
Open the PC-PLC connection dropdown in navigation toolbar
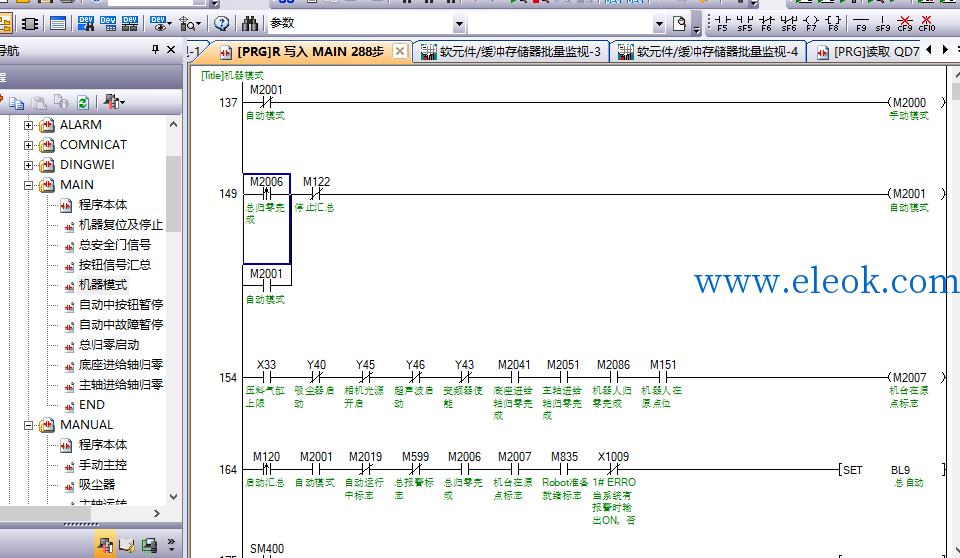[x=114, y=102]
